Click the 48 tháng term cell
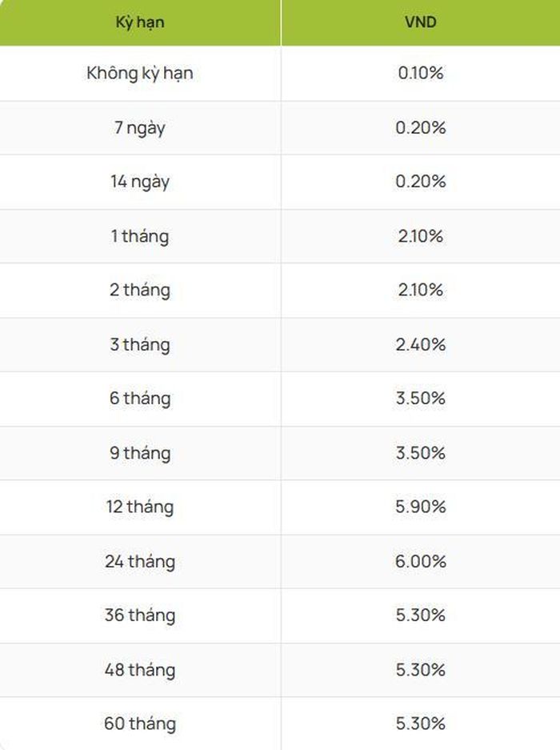The height and width of the screenshot is (750, 560). 140,670
